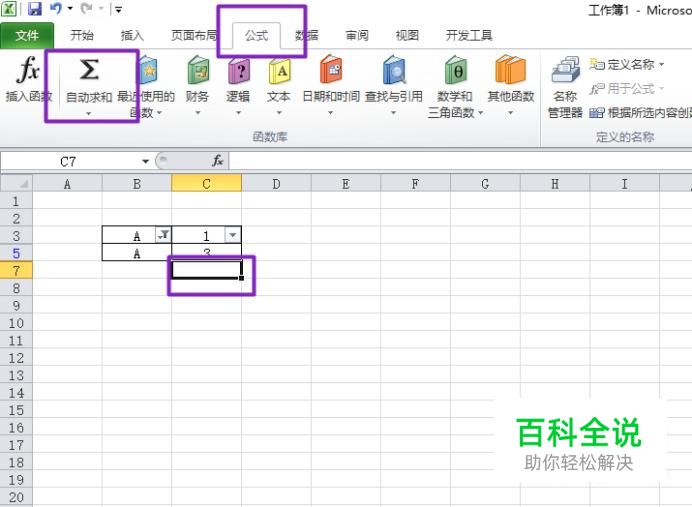This screenshot has width=692, height=507.
Task: Open the Lookup and Reference (查找与引用) icon
Action: point(394,70)
